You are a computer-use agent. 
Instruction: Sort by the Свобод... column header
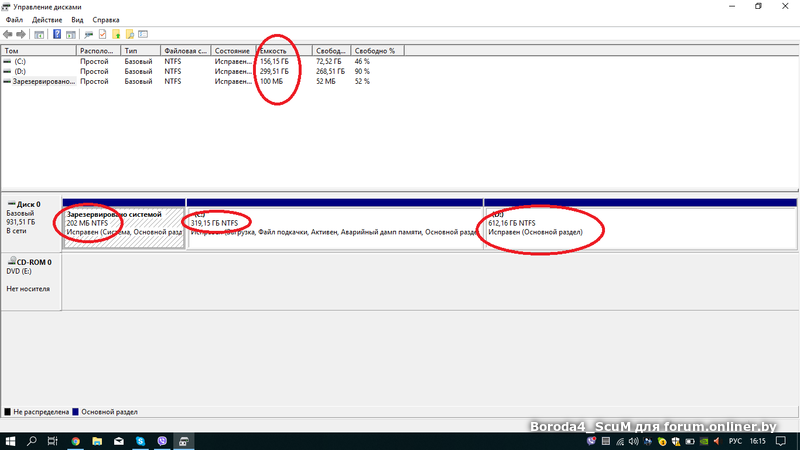coord(332,51)
